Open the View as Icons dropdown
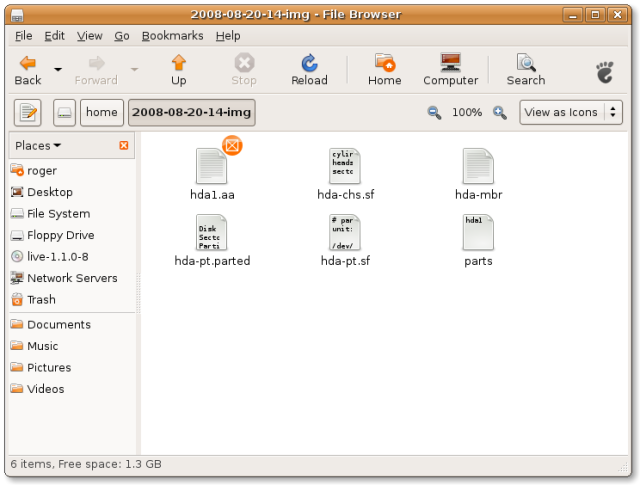Screen dimensions: 640x485 coord(571,112)
